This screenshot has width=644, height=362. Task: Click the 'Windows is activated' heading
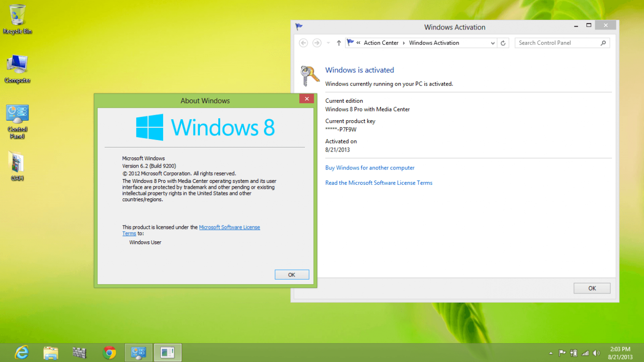[x=360, y=70]
